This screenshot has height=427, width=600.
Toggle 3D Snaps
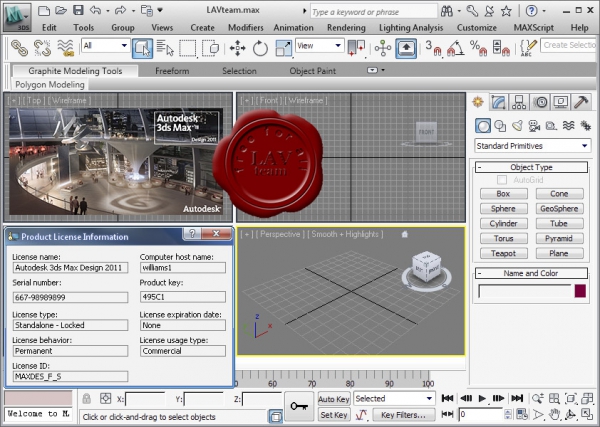coord(434,48)
